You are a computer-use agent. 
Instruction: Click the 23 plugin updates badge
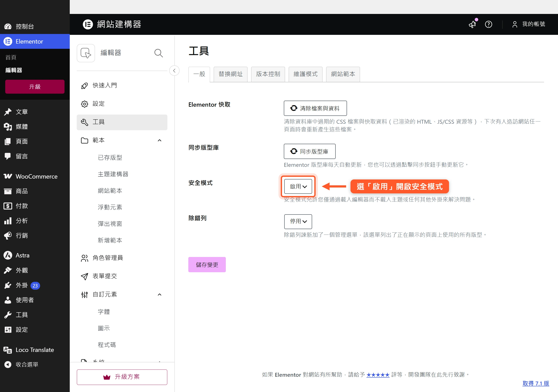tap(35, 286)
